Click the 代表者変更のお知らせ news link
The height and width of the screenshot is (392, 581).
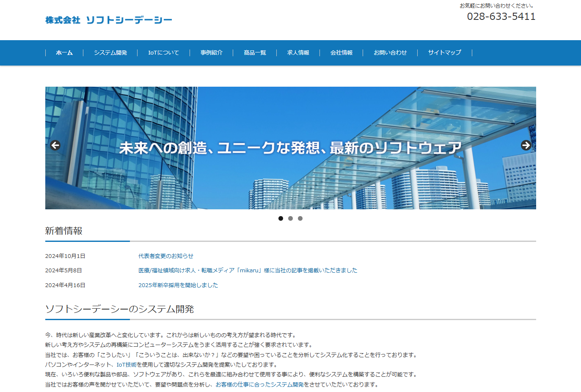[165, 256]
